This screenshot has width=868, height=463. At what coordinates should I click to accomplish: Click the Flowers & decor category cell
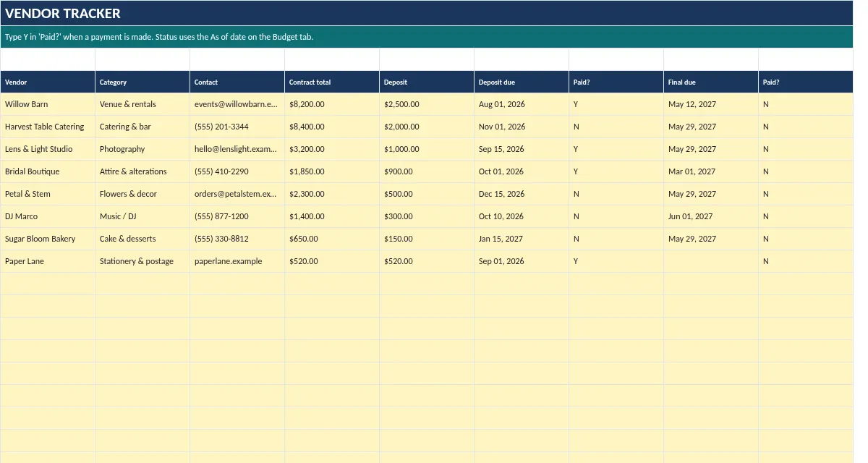pyautogui.click(x=142, y=194)
